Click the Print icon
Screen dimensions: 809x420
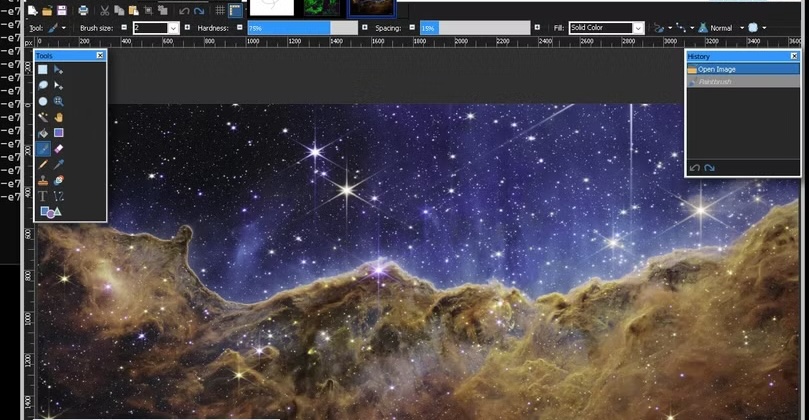tap(83, 10)
